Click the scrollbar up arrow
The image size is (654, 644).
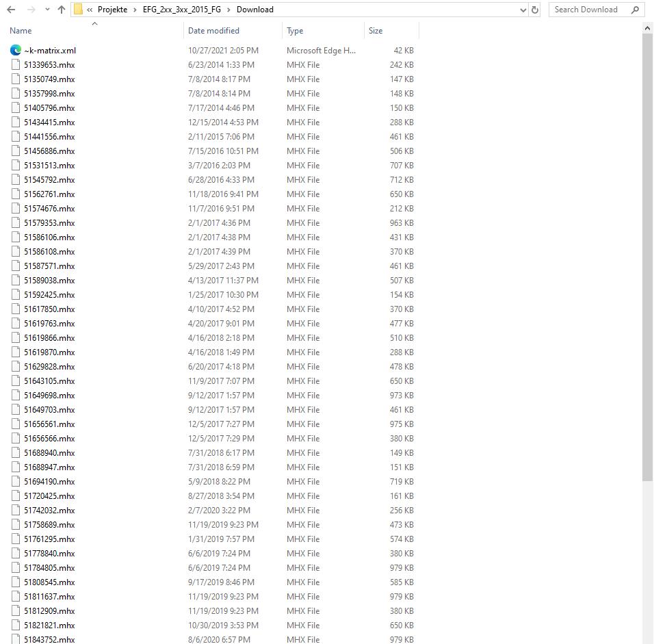click(647, 28)
